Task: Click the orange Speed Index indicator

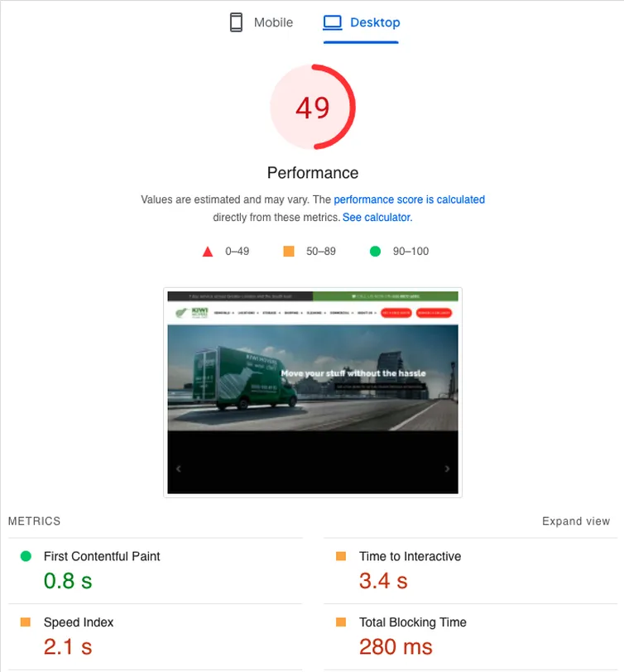Action: 26,622
